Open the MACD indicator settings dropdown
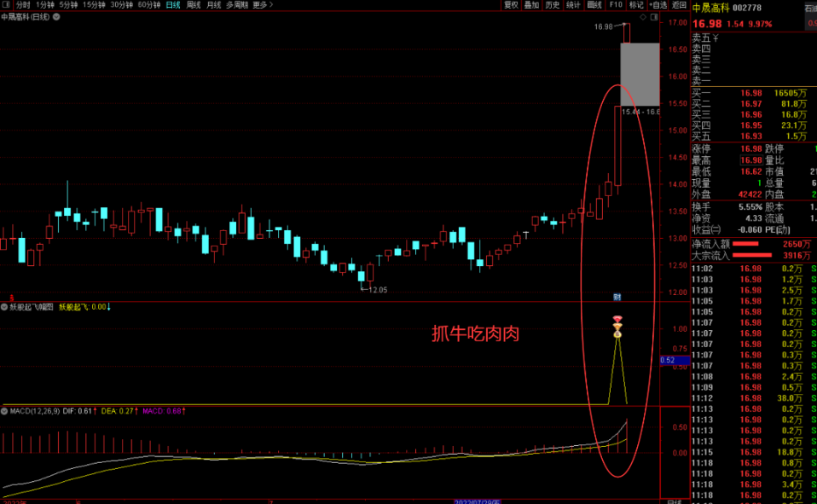The image size is (817, 504). (6, 412)
